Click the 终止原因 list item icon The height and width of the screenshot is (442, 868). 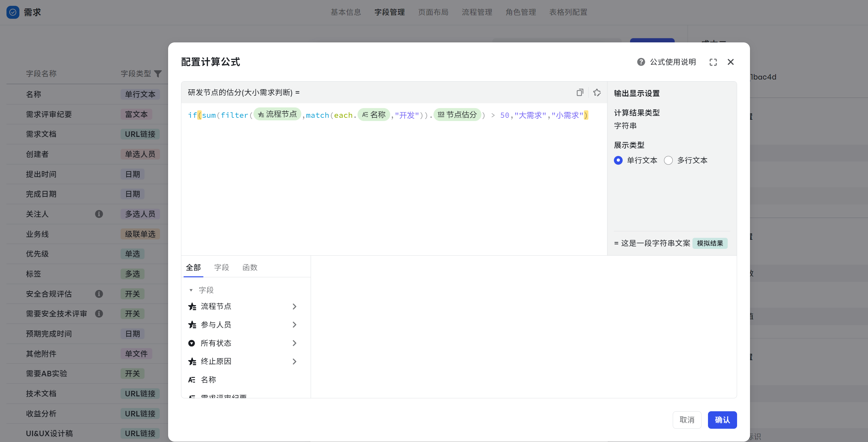coord(192,361)
